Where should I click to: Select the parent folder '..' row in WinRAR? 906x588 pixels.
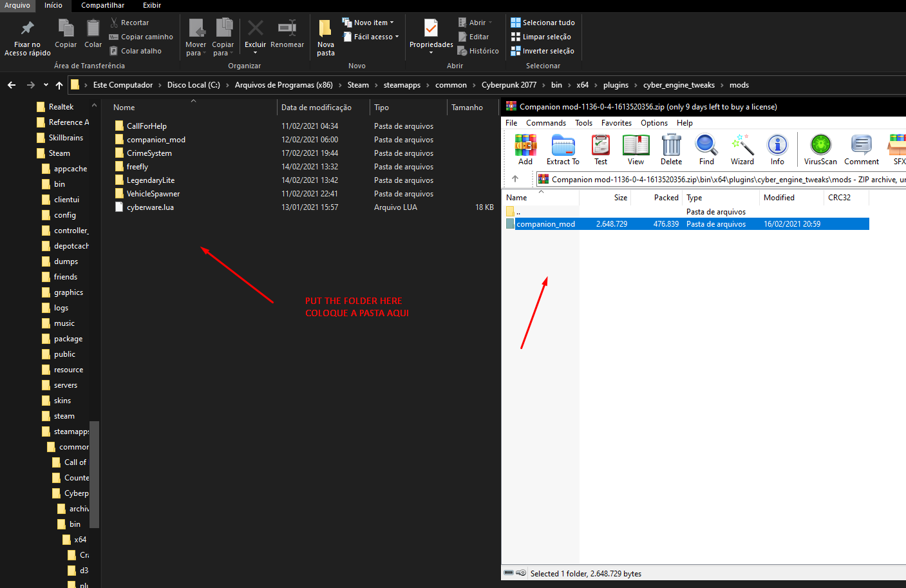[x=686, y=212]
